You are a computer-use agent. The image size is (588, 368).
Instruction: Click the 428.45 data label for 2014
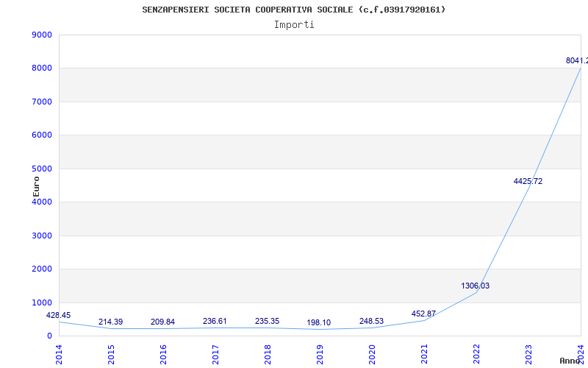tap(58, 316)
